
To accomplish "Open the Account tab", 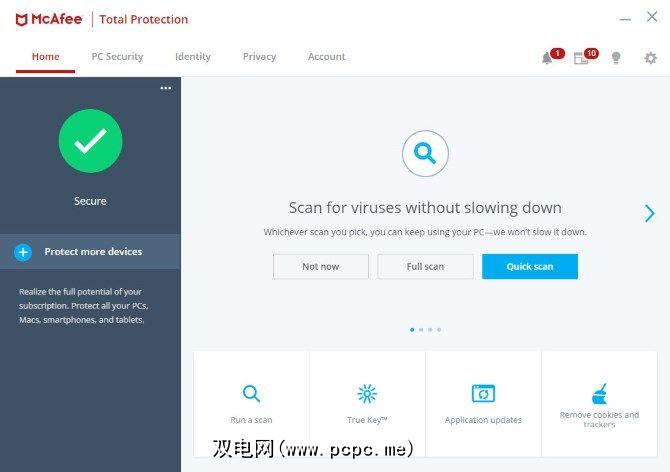I will click(326, 57).
